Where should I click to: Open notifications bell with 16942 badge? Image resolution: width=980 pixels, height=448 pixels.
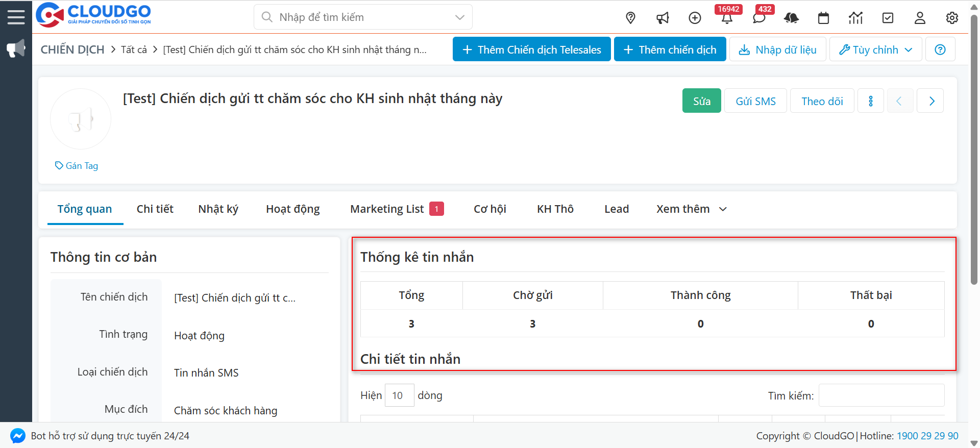pos(727,18)
